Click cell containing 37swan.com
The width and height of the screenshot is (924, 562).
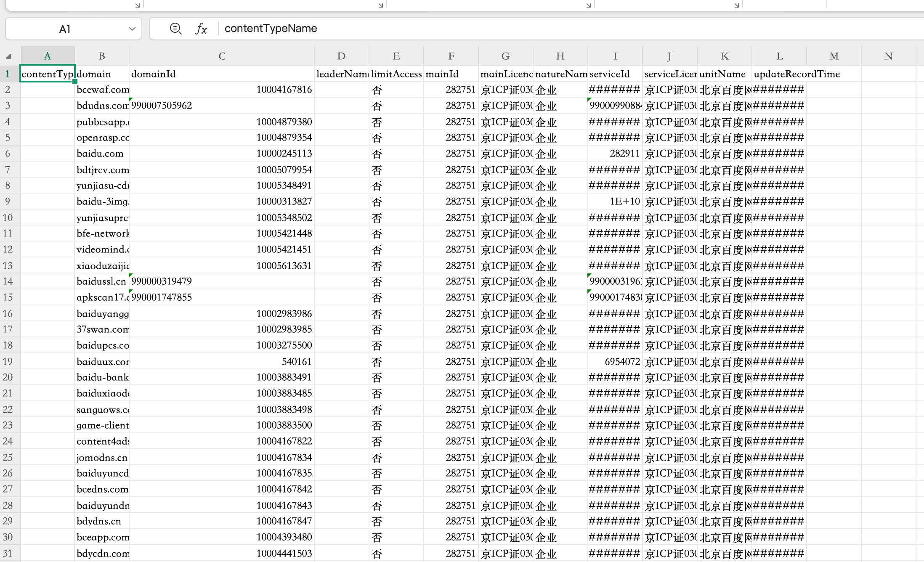pos(102,329)
